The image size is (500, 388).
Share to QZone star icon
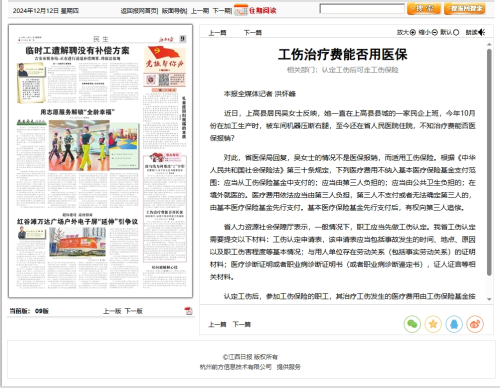tap(433, 324)
